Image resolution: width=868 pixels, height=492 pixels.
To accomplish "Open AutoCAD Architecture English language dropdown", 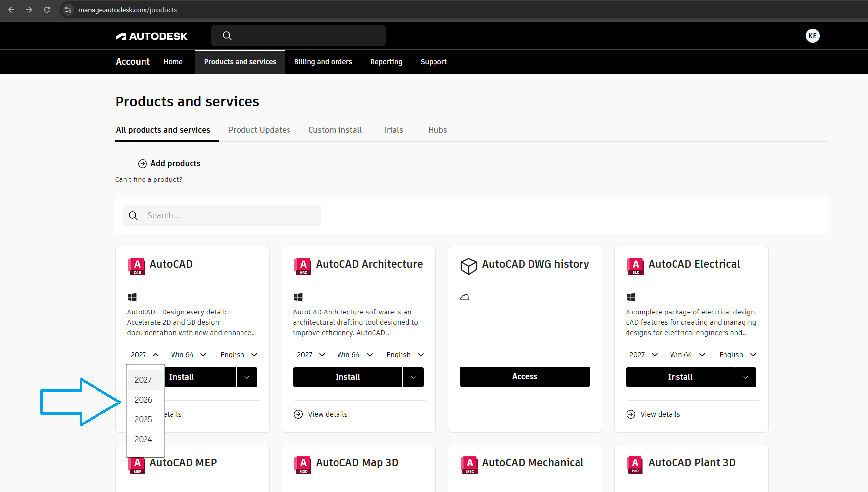I will pos(405,355).
